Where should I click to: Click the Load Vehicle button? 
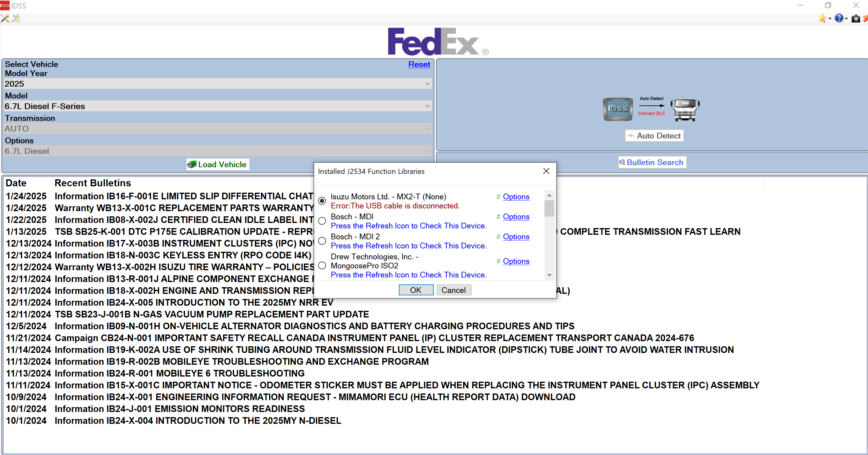[217, 164]
